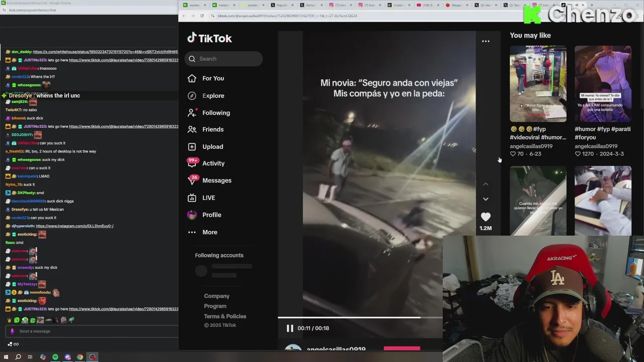Seek on the video progress bar
Image resolution: width=644 pixels, height=362 pixels.
click(x=360, y=317)
